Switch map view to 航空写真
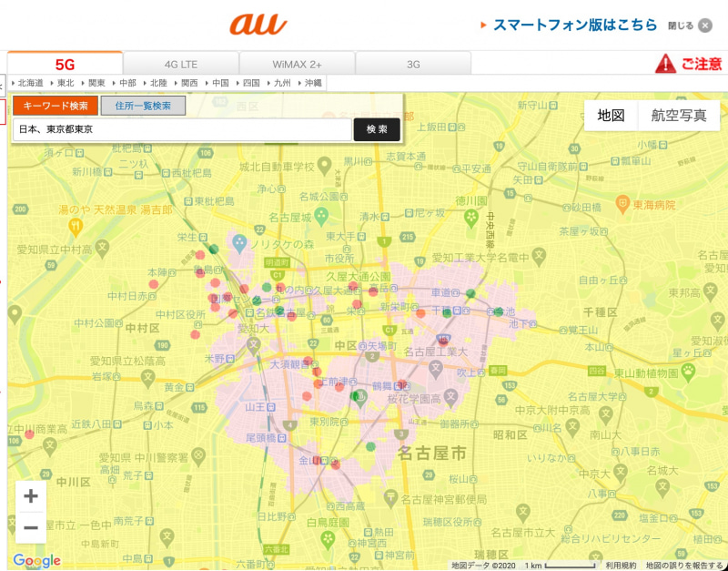The image size is (728, 571). tap(679, 116)
